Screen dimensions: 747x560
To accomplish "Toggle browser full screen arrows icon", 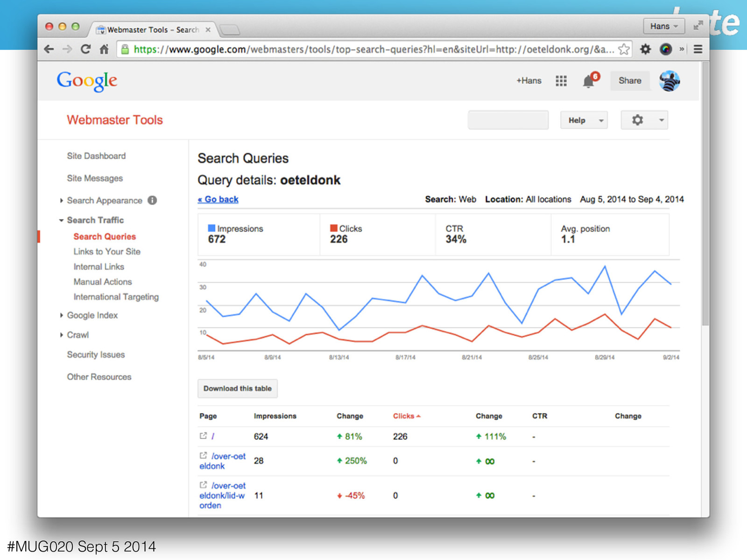I will [698, 26].
